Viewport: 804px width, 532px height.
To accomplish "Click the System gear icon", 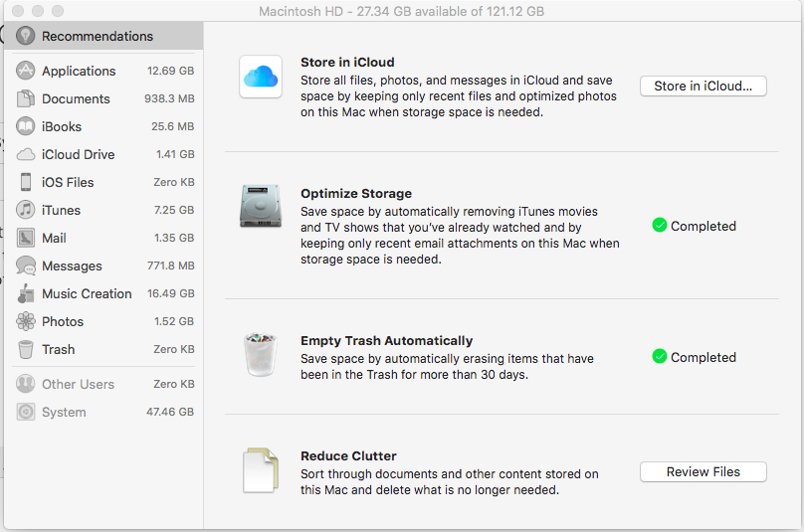I will coord(25,412).
